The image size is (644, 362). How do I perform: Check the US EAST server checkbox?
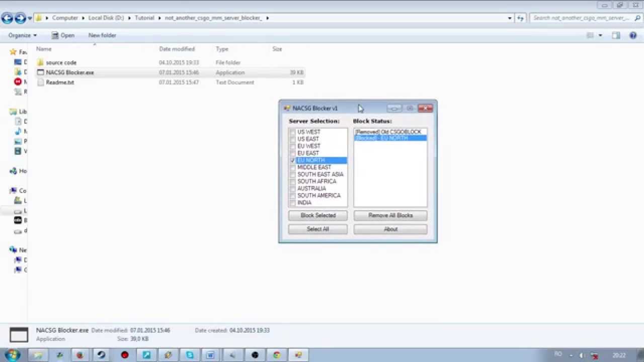pos(292,139)
